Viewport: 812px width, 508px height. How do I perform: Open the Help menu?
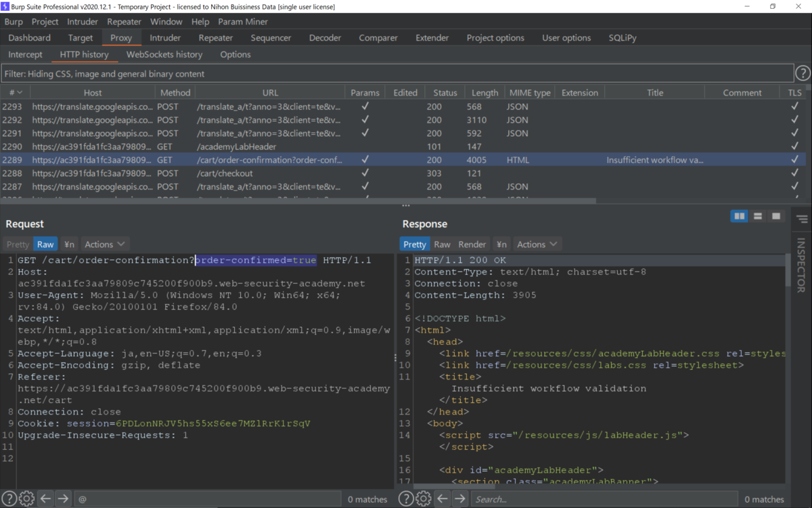click(x=200, y=22)
